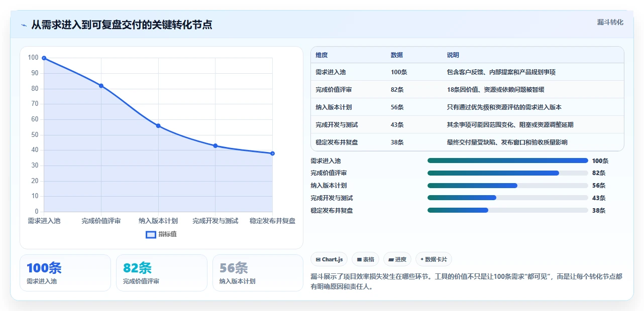Click the 50 label on the chart y-axis

[x=35, y=135]
